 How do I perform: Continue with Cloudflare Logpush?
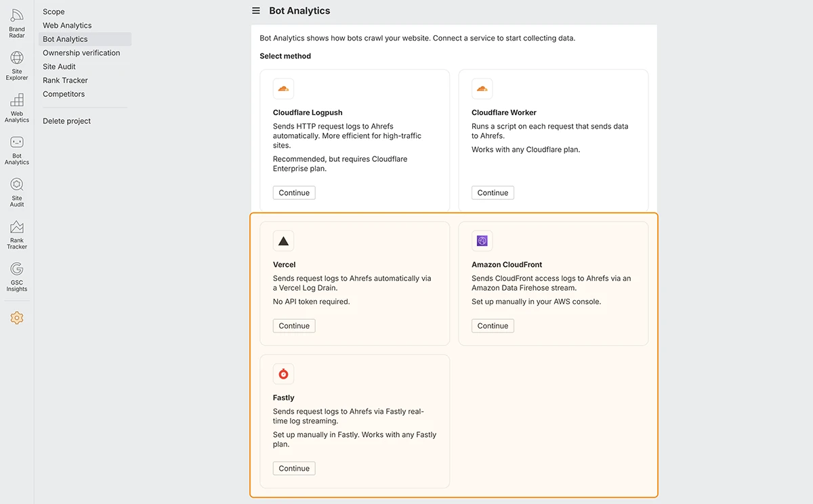[x=294, y=193]
